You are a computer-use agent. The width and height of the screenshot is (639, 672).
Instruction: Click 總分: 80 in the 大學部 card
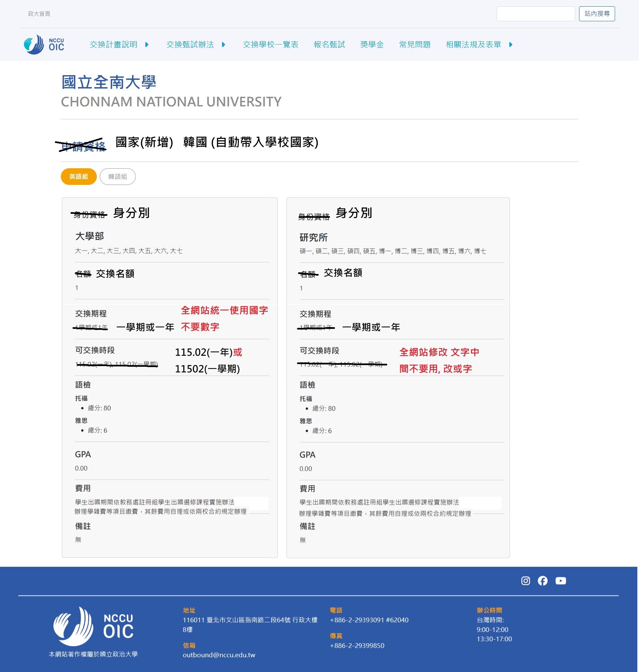point(99,408)
